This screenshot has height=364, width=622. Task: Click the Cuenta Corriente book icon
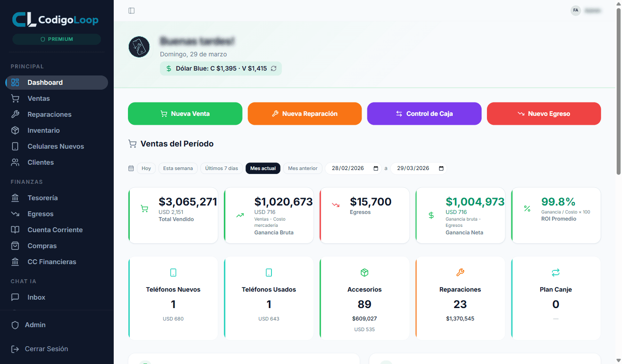tap(15, 229)
